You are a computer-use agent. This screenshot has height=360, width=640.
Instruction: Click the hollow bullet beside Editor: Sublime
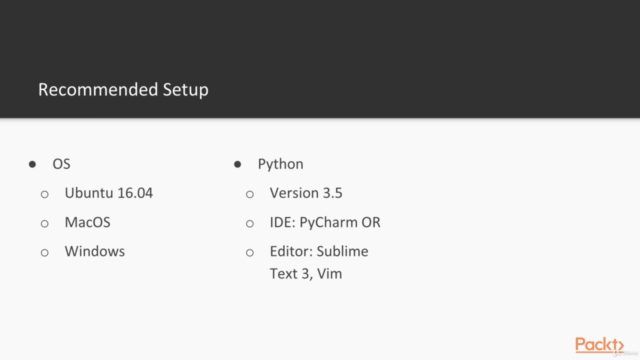click(250, 253)
